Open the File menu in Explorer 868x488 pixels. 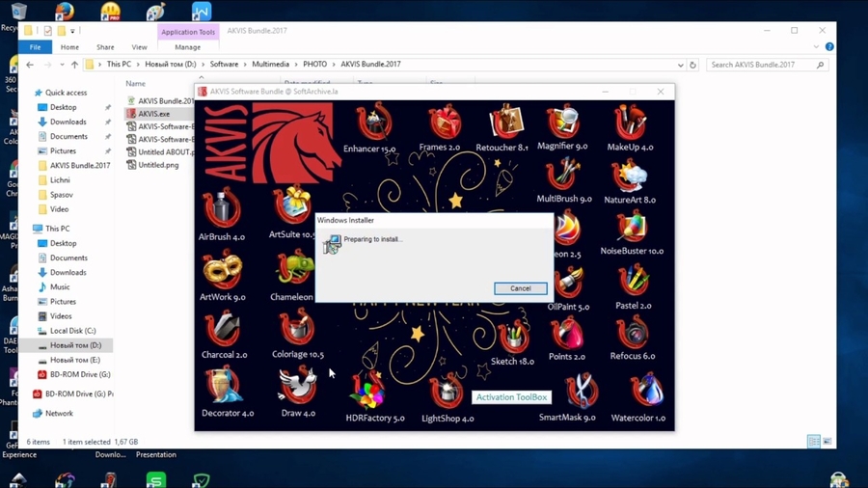tap(35, 47)
